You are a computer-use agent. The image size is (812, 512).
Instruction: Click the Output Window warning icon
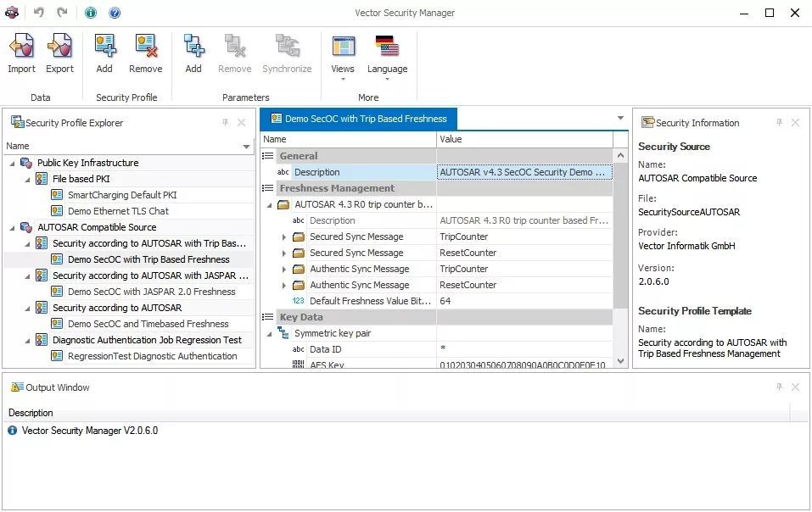[17, 387]
